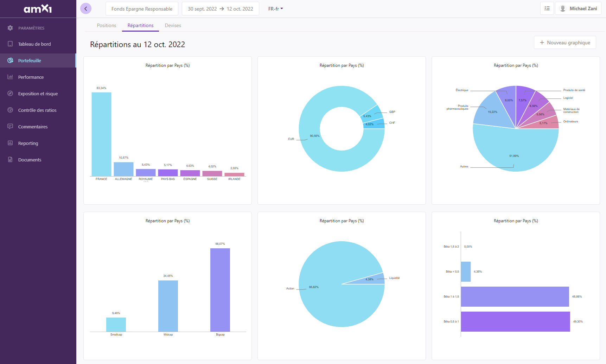
Task: Click Répartitions au 12 oct. 2022 heading
Action: click(x=138, y=44)
